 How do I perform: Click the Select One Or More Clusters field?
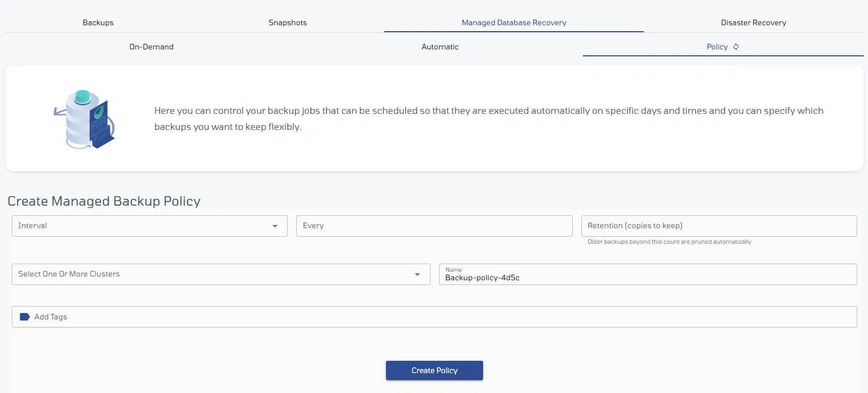(x=221, y=274)
